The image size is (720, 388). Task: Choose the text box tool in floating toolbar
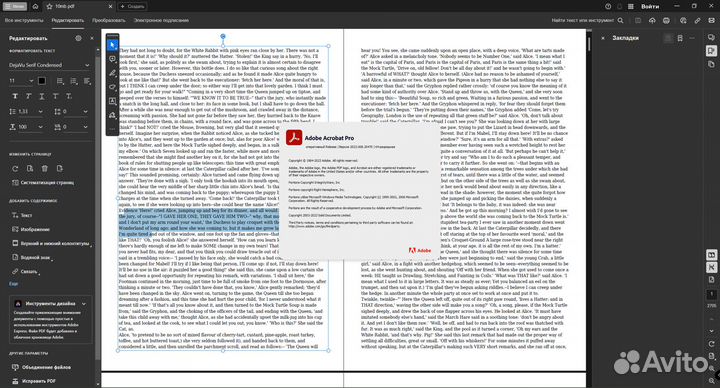click(x=112, y=101)
